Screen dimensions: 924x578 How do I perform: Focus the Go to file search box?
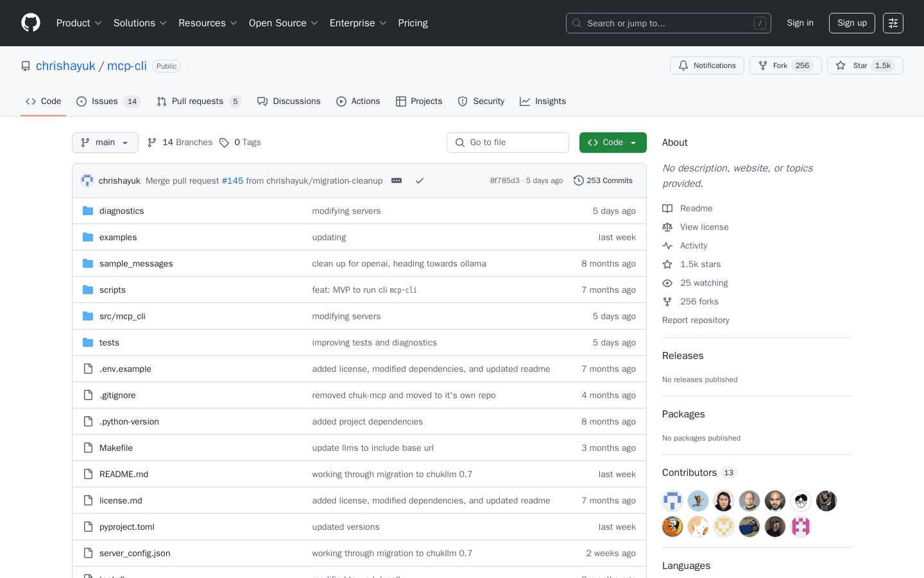[508, 142]
